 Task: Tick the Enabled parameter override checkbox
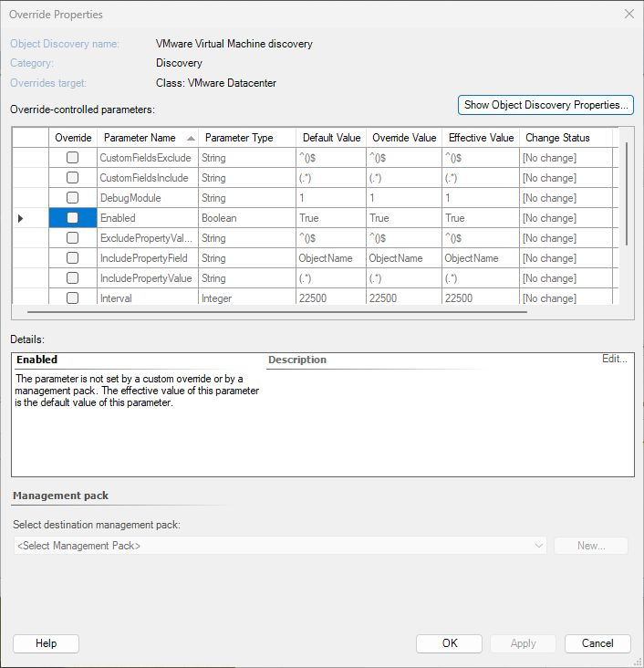click(x=72, y=218)
